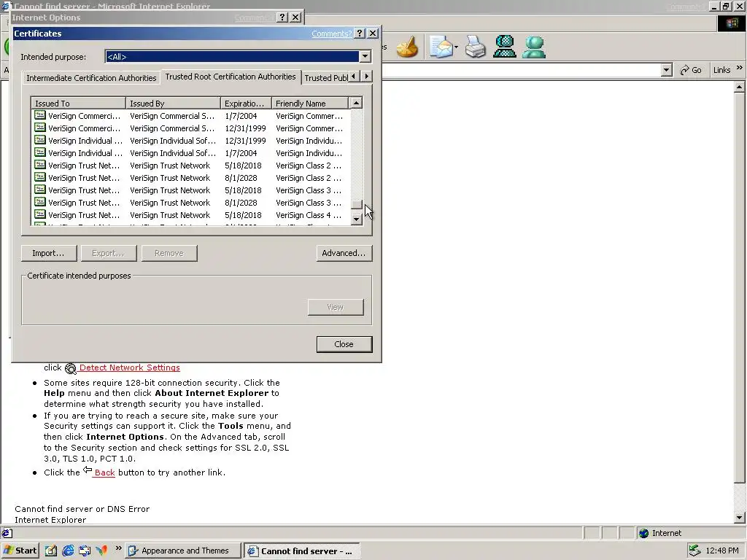Click the History sundial icon in IE toolbar

(407, 47)
